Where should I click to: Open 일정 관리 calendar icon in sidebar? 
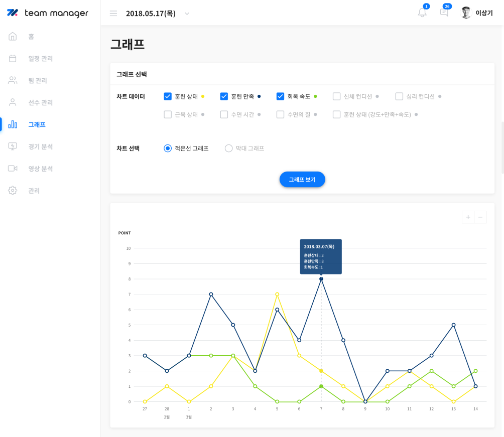pyautogui.click(x=13, y=58)
